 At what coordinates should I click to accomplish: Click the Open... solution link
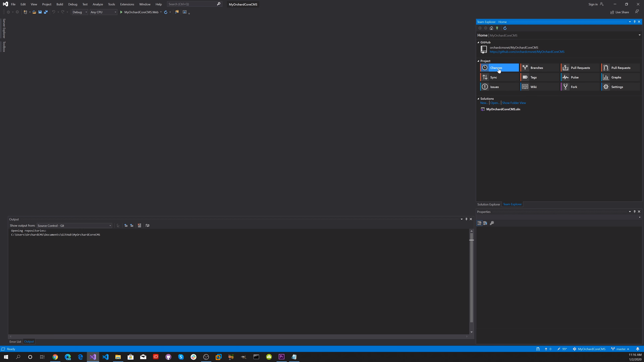pyautogui.click(x=495, y=103)
